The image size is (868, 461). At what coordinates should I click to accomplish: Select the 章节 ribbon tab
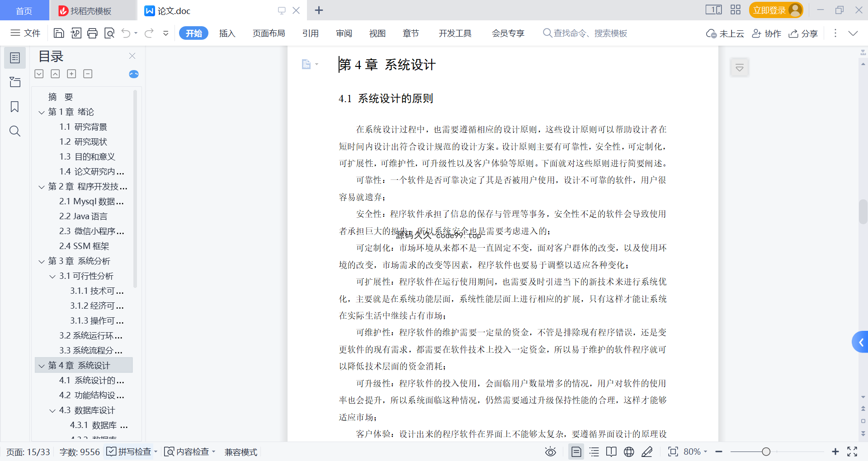[x=410, y=33]
